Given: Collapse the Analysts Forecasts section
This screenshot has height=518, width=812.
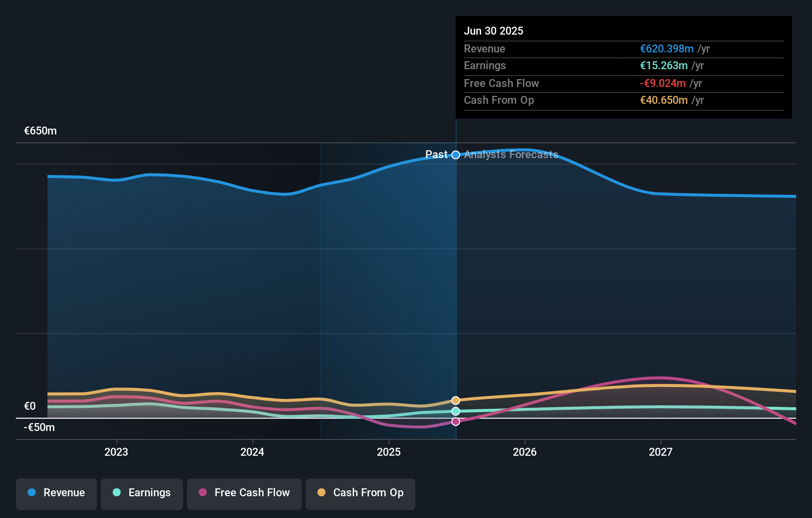Looking at the screenshot, I should (510, 155).
